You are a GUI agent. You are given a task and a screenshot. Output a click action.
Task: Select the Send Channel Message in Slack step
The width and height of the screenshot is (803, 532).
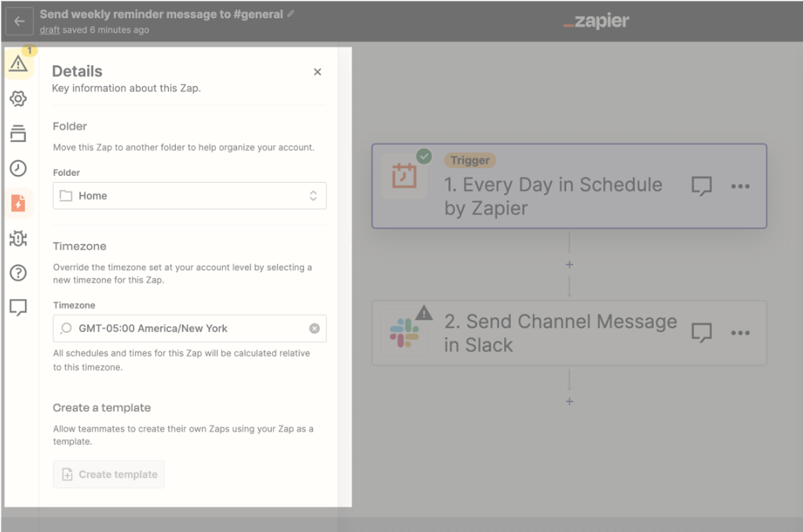tap(569, 333)
